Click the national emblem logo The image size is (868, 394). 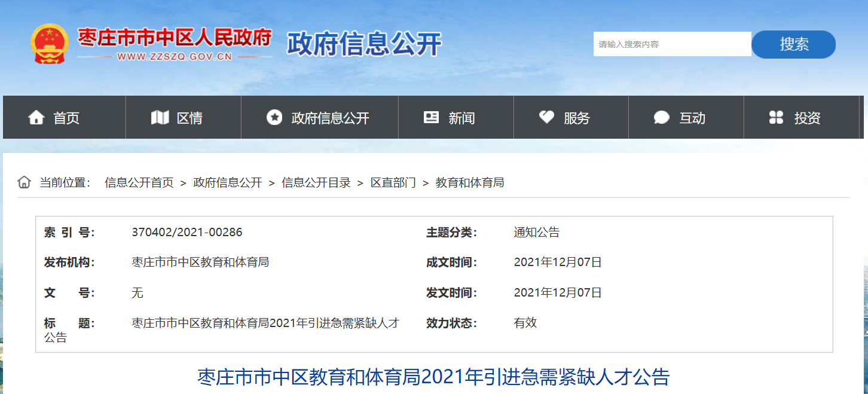[x=50, y=44]
